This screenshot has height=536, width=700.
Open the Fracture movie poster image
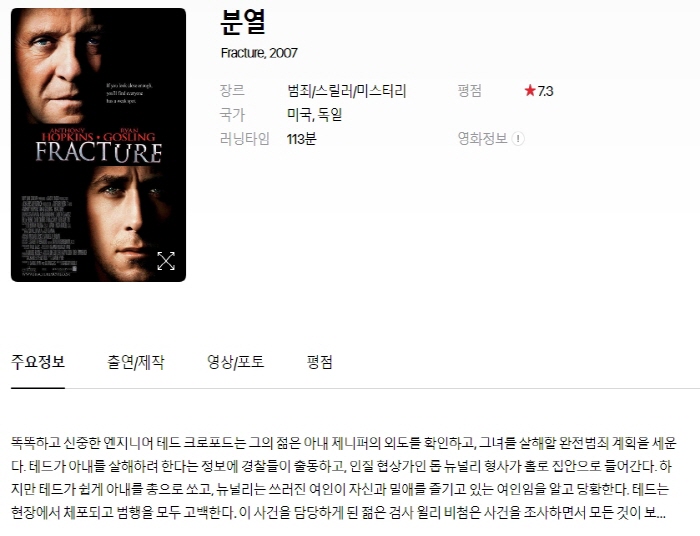[98, 145]
